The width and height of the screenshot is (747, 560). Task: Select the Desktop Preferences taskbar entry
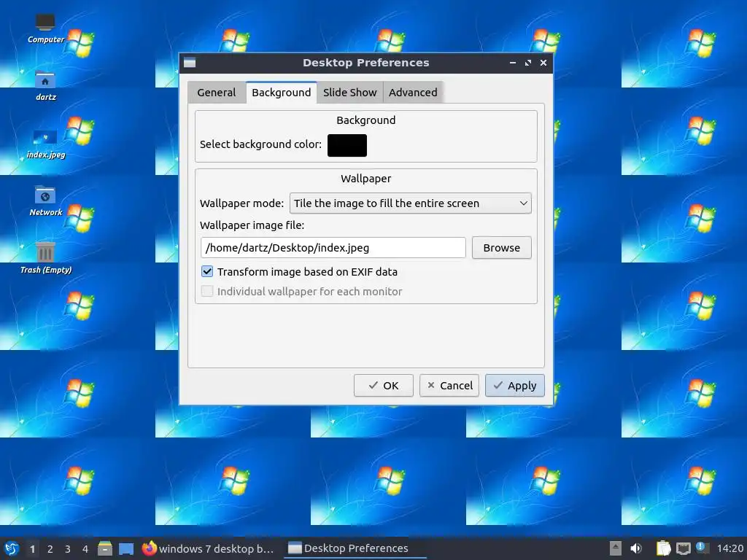click(355, 548)
